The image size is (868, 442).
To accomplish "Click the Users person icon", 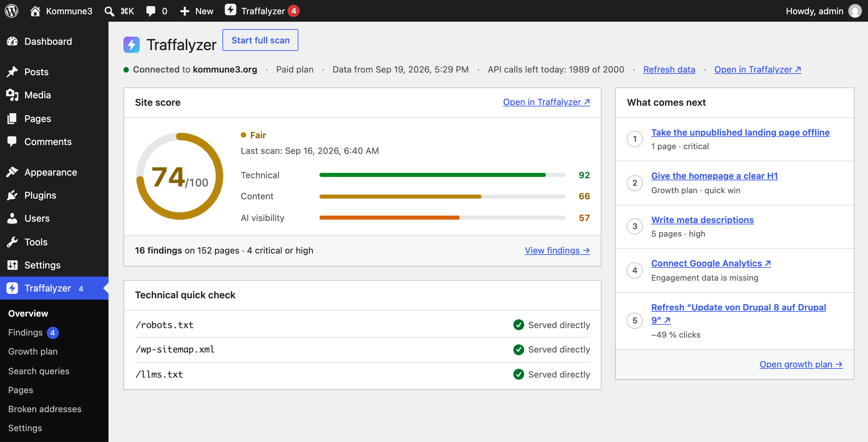I will [x=12, y=218].
